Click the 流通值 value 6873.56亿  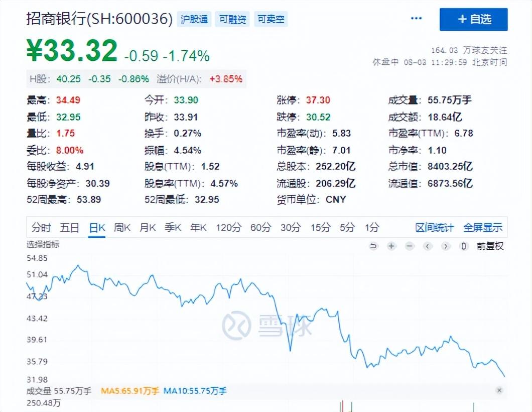(450, 183)
